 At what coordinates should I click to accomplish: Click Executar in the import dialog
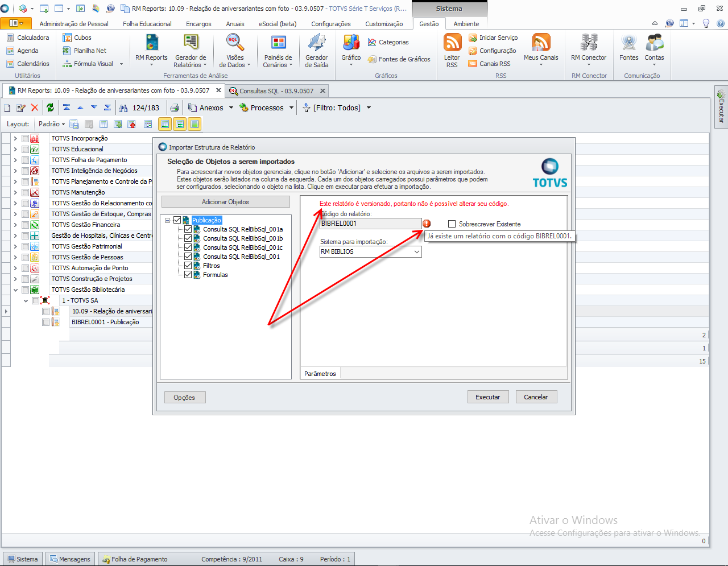click(x=488, y=397)
